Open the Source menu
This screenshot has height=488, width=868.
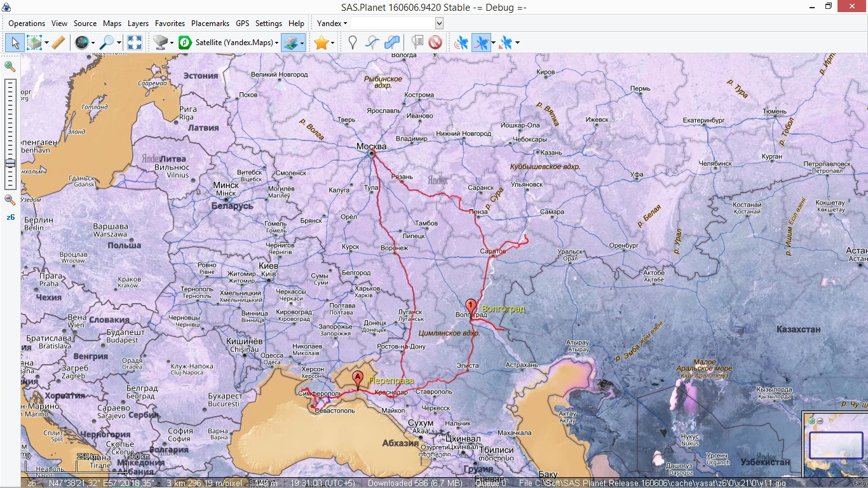coord(85,23)
